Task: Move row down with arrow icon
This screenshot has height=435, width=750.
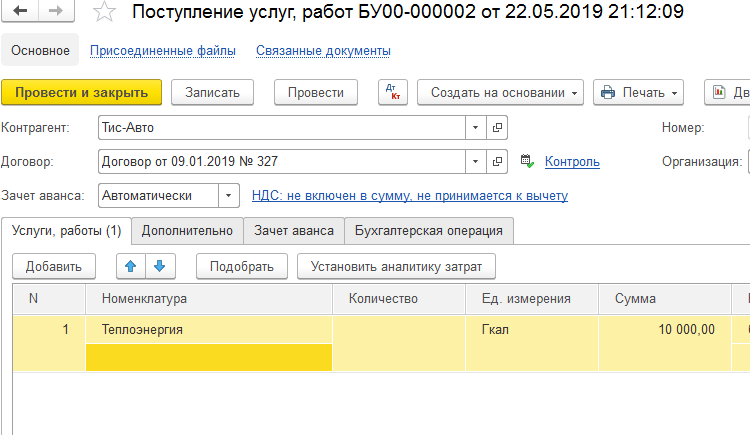Action: point(159,266)
